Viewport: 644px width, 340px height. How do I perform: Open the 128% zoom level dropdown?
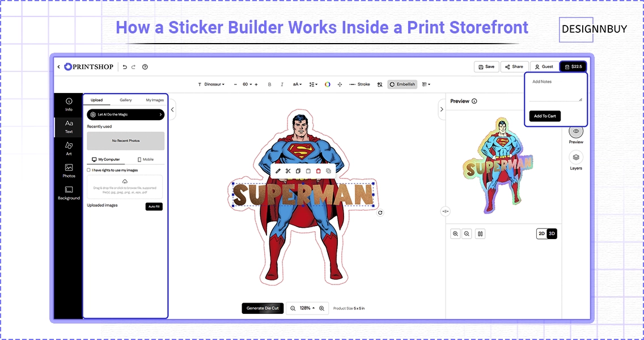pos(307,308)
